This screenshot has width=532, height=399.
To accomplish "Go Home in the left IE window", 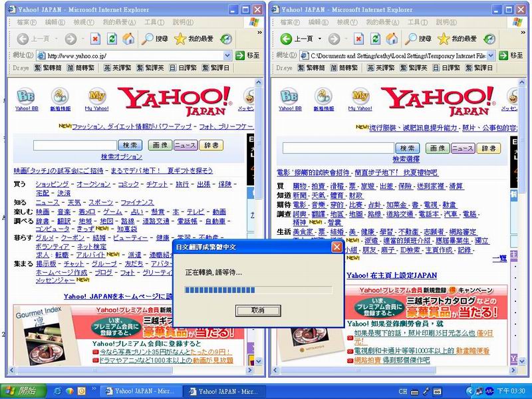I will 128,39.
